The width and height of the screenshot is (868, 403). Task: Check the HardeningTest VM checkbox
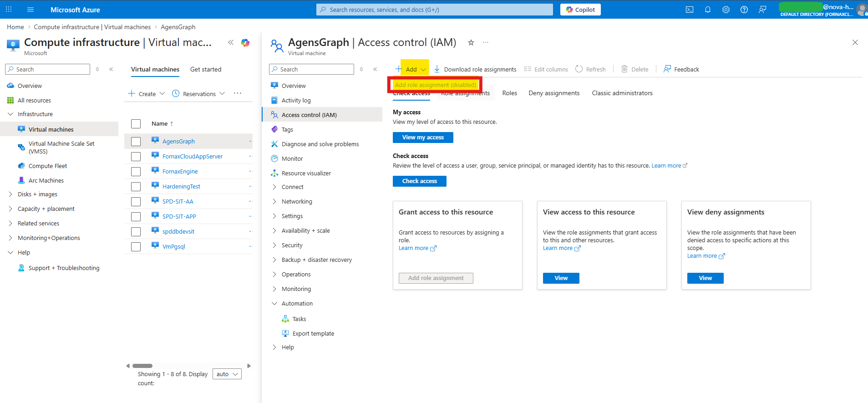pyautogui.click(x=136, y=187)
